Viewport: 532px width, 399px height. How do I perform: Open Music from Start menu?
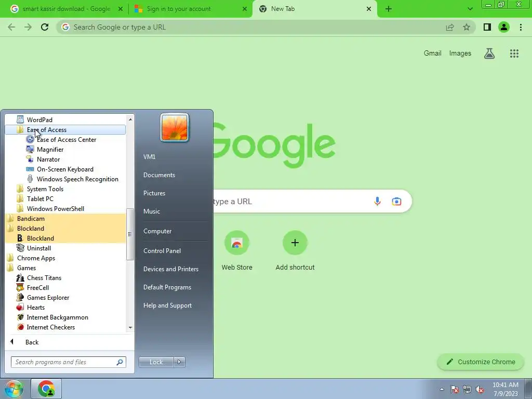[x=151, y=211]
